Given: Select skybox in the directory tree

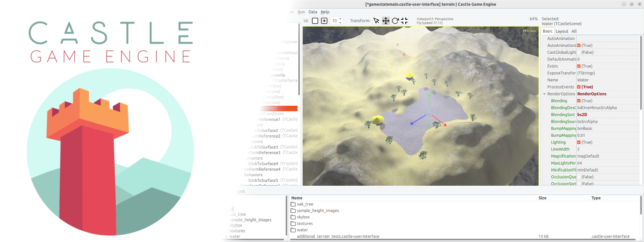Looking at the screenshot, I should (236, 225).
